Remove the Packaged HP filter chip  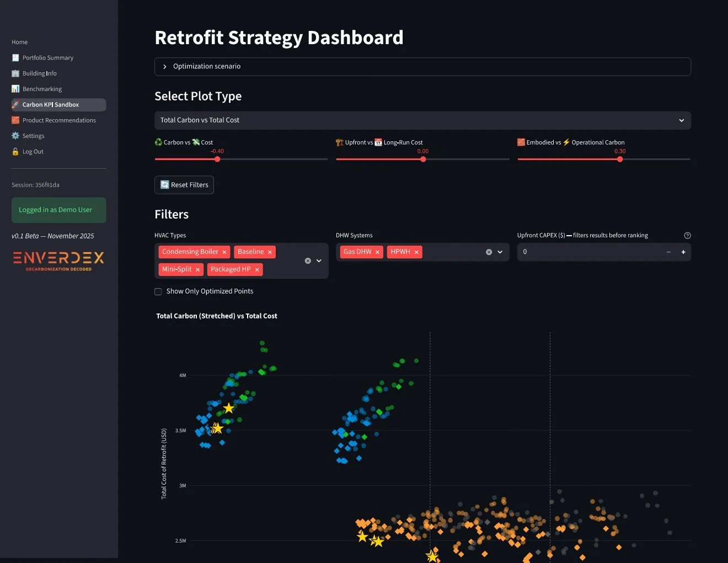257,269
